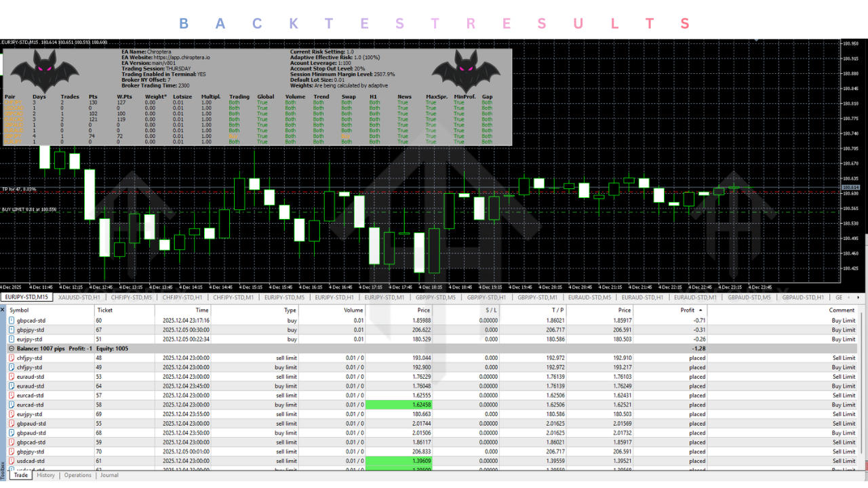Click the pending order icon for chfjpy-std ticket 48
This screenshot has width=868, height=488.
[x=11, y=358]
